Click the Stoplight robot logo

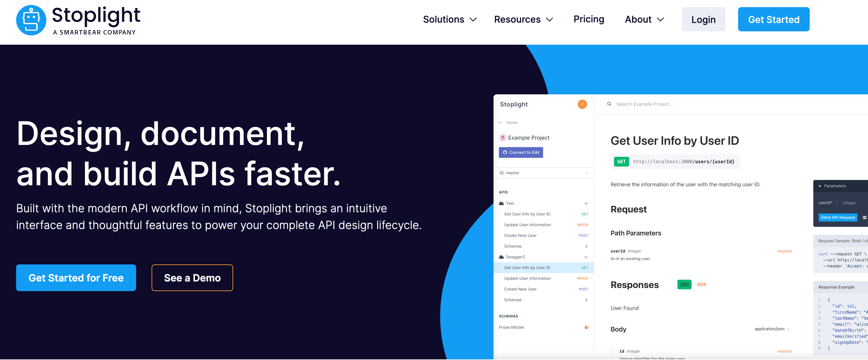[31, 20]
